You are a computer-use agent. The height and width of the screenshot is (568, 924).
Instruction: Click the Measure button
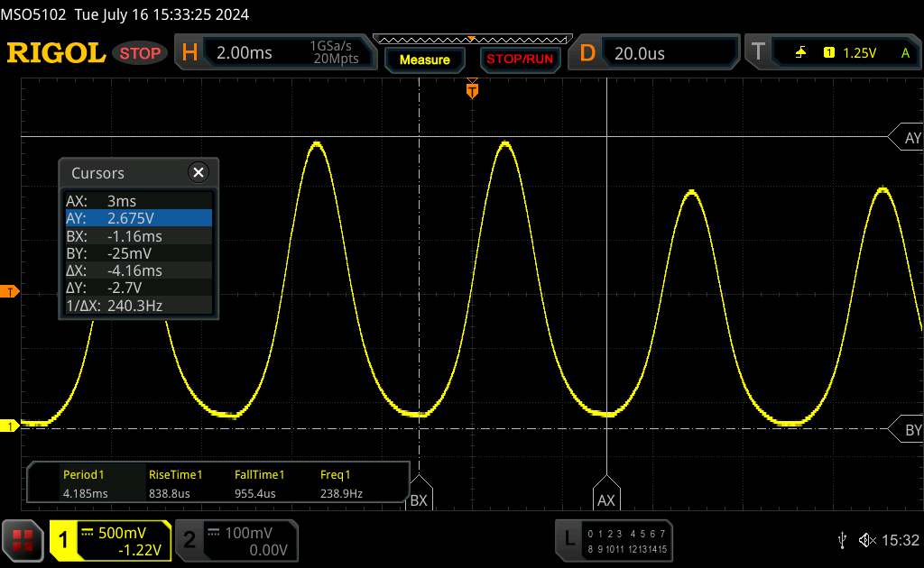pos(424,60)
